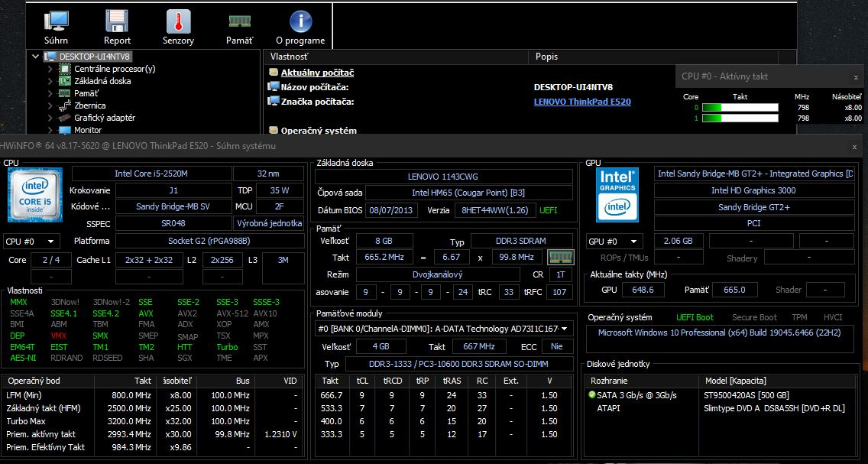Collapse the DESKTOP-UI4NTV8 root node
This screenshot has height=464, width=868.
pos(36,57)
